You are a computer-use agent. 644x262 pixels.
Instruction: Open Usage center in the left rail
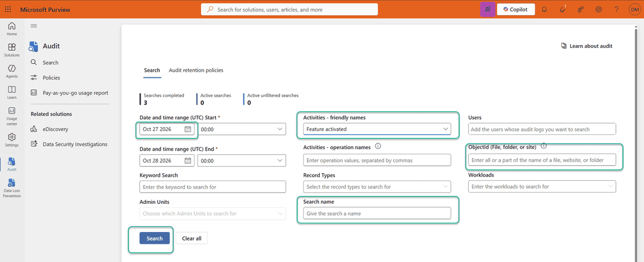tap(12, 116)
